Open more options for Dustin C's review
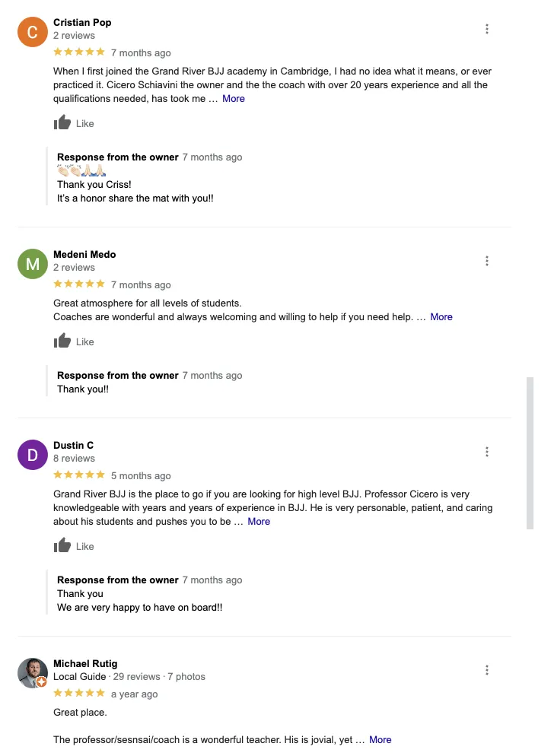 click(487, 452)
